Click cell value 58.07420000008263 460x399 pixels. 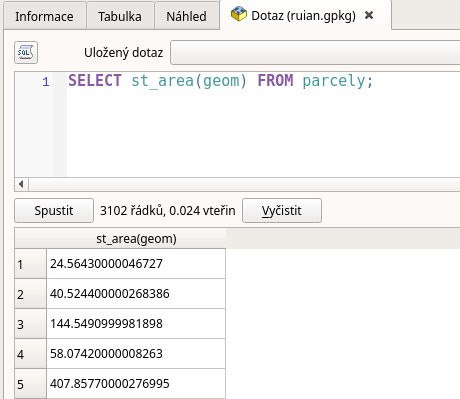pos(136,354)
